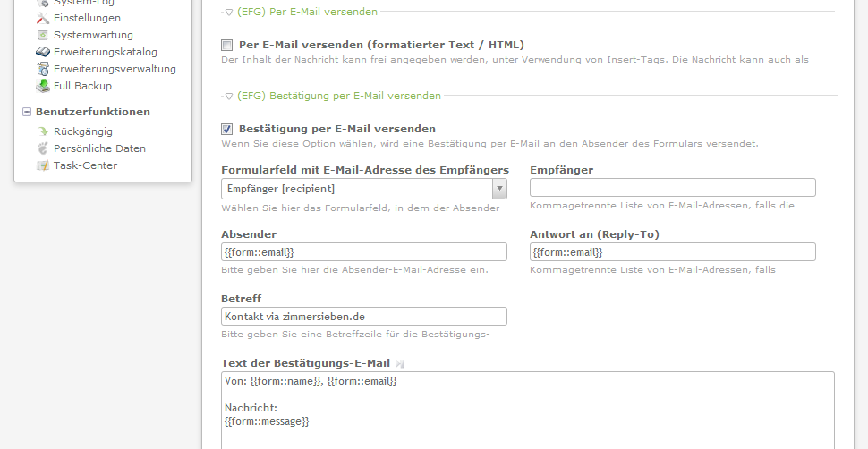868x449 pixels.
Task: Click the Systemwartung icon
Action: (43, 36)
